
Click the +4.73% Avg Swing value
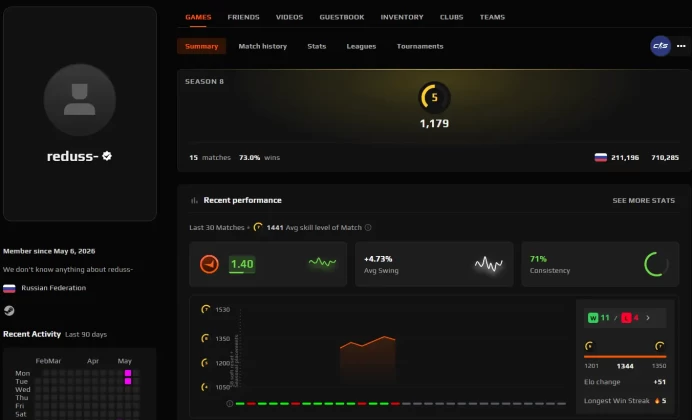tap(378, 259)
